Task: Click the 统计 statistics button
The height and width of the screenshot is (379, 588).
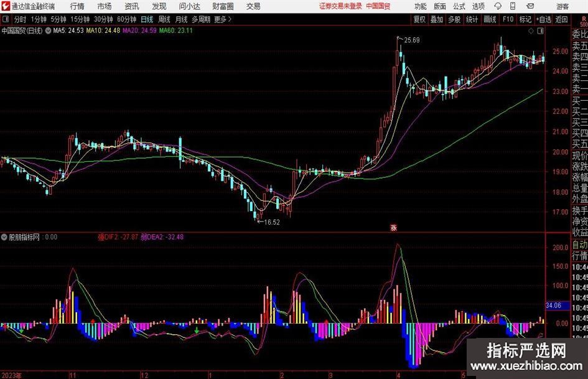Action: 472,19
